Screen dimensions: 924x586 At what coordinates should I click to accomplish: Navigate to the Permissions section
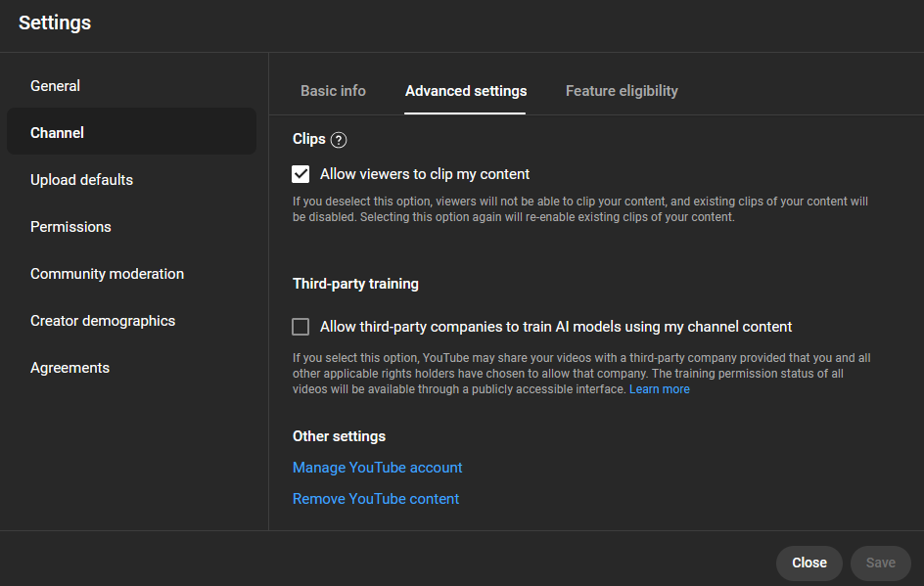pos(70,227)
